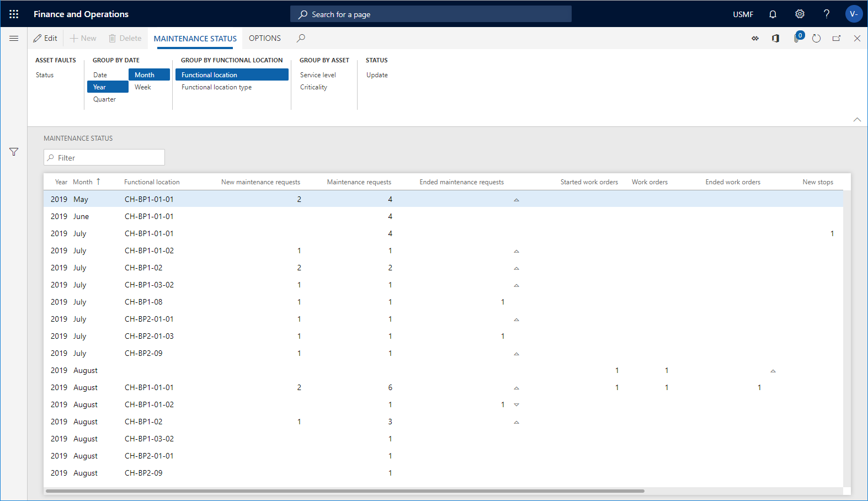
Task: Expand the navigation pane hamburger menu
Action: tap(14, 38)
